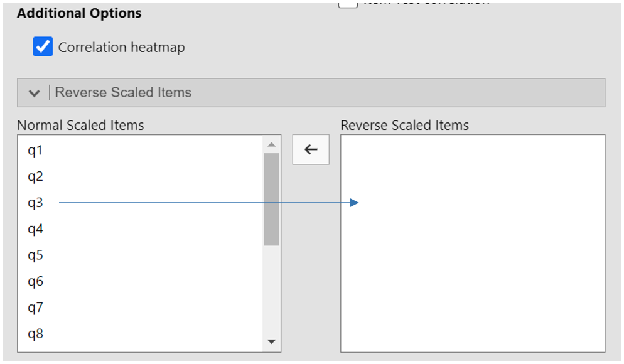Click the left arrow transfer button
624x364 pixels.
click(311, 150)
